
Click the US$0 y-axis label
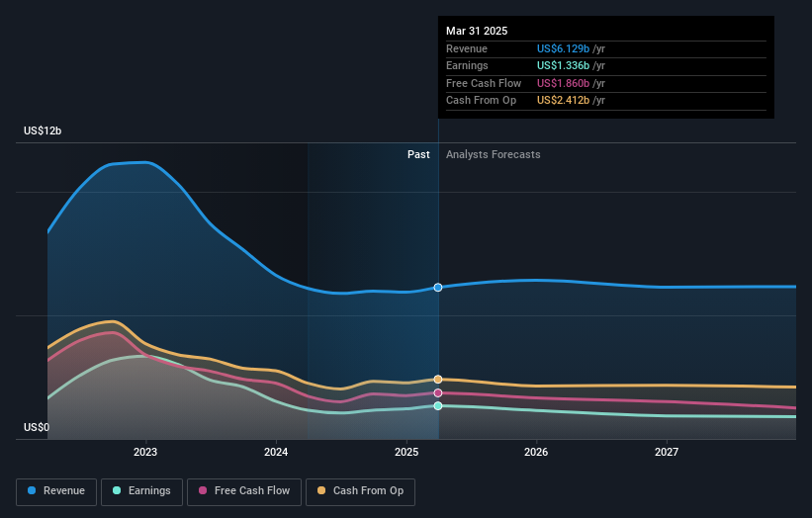(x=37, y=427)
